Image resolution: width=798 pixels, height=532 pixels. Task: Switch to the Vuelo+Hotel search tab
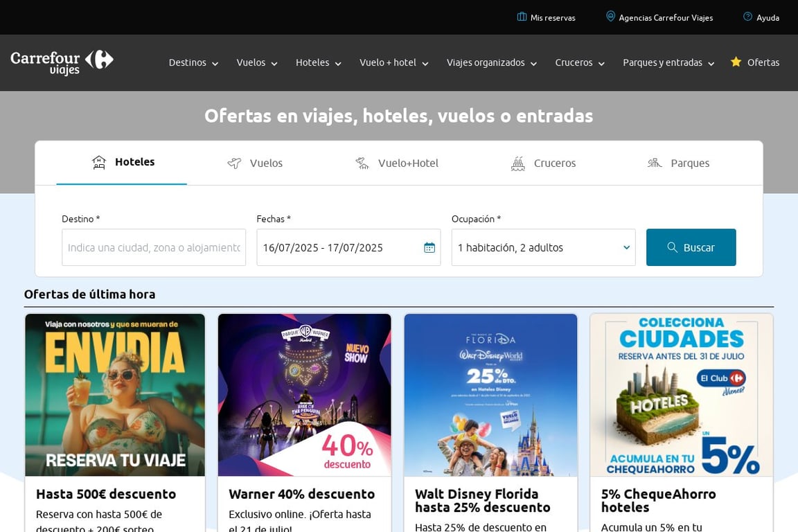pyautogui.click(x=396, y=163)
